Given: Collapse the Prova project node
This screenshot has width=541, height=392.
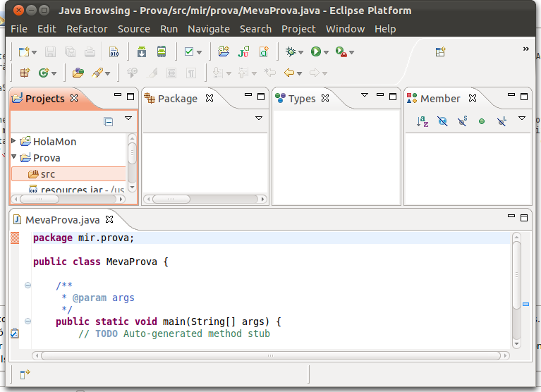Looking at the screenshot, I should 14,157.
